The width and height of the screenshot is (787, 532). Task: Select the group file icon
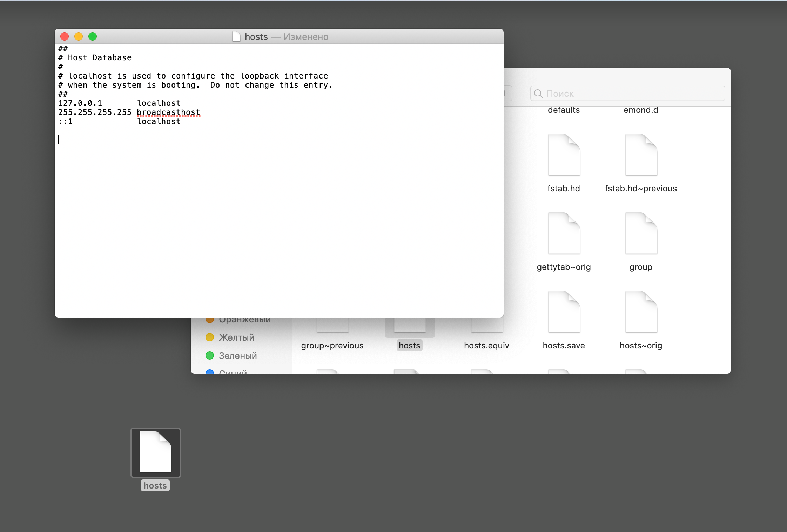[x=641, y=233]
